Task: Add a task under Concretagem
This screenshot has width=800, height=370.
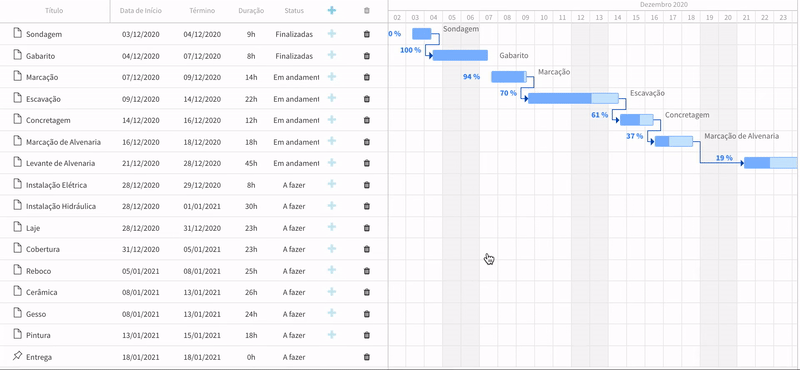Action: pyautogui.click(x=332, y=119)
